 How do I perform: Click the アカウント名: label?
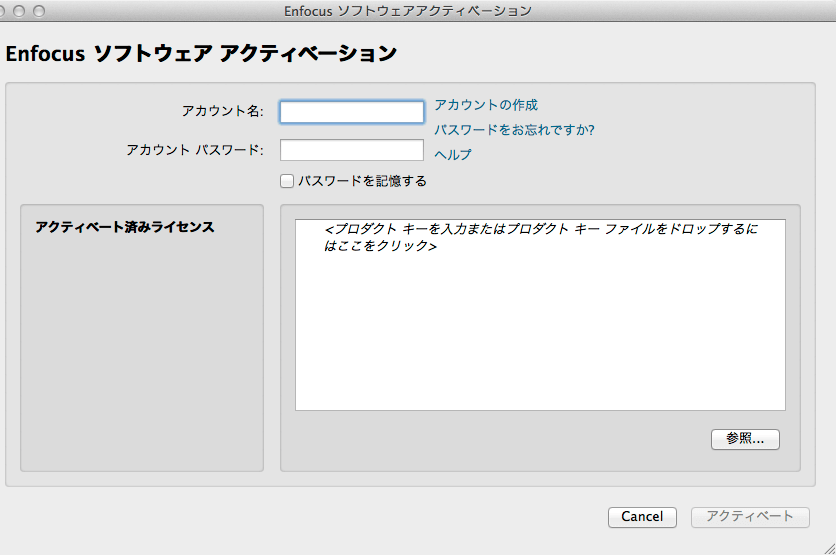coord(222,111)
